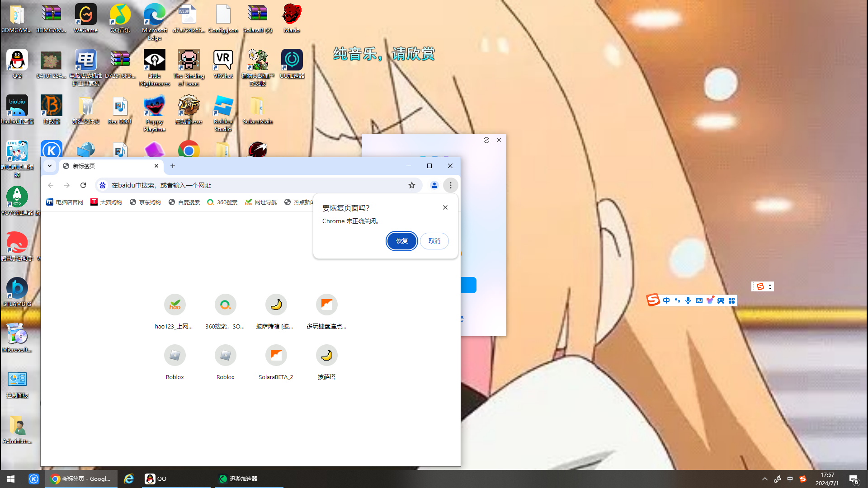Dismiss the restore pages dialog

coord(445,207)
